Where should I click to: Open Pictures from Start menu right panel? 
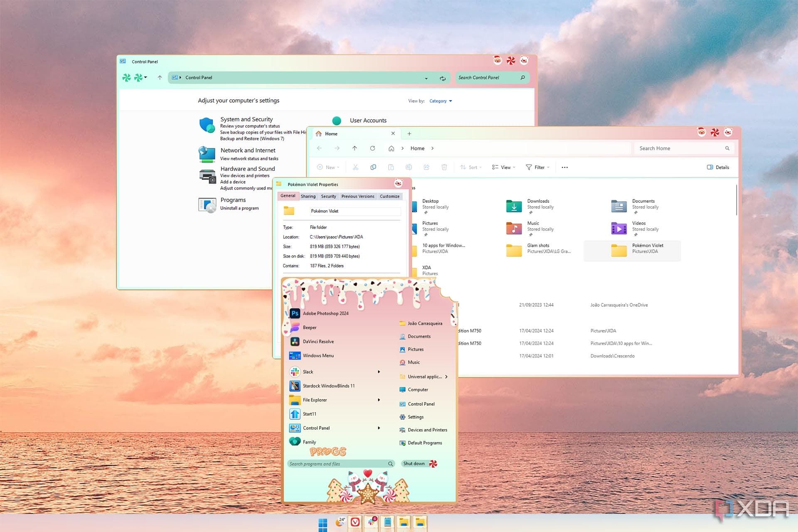click(416, 350)
